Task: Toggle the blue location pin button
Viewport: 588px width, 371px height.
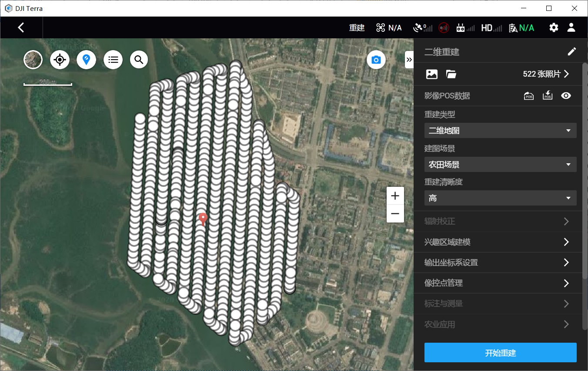Action: (x=86, y=60)
